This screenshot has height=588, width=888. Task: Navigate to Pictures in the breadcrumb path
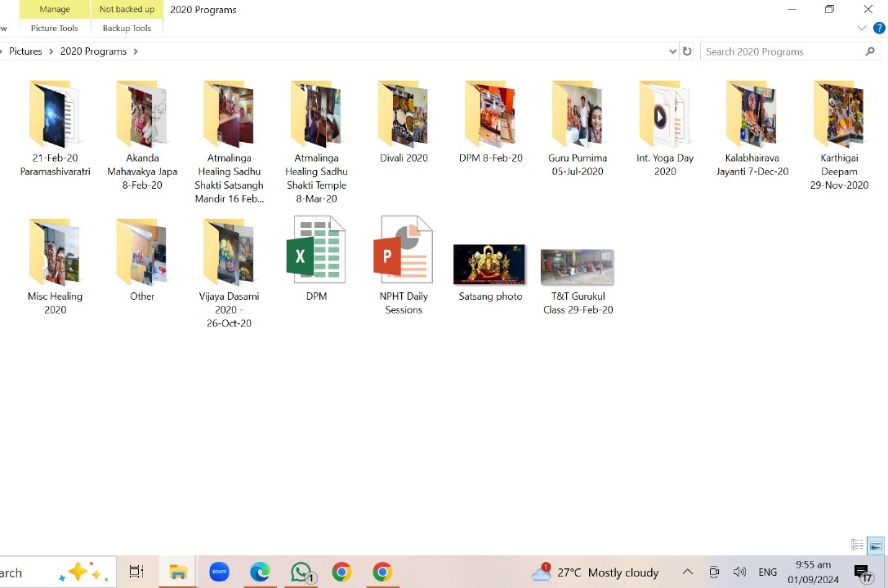click(x=25, y=51)
